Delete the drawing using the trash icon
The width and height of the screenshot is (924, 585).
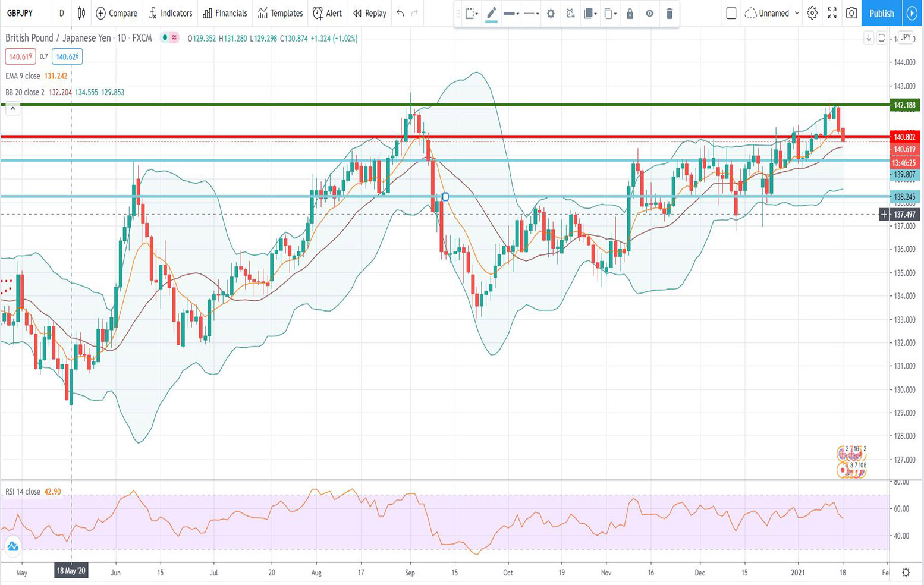point(670,13)
